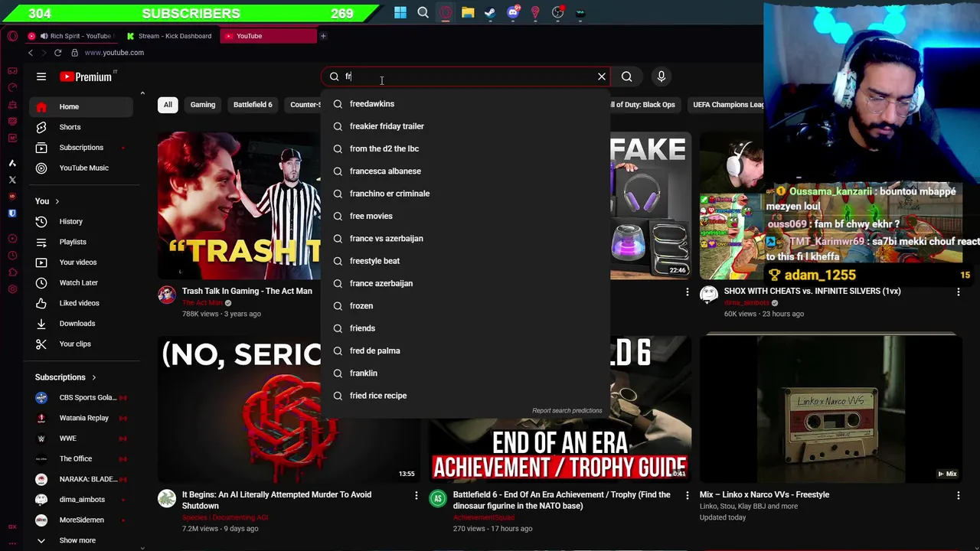This screenshot has height=551, width=980.
Task: Select 'frozen' suggestion
Action: point(465,306)
